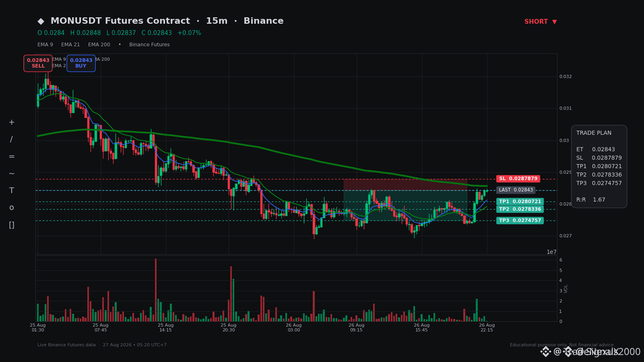Viewport: 644px width, 362px height.
Task: Click the 0.031 price axis label
Action: coord(566,108)
